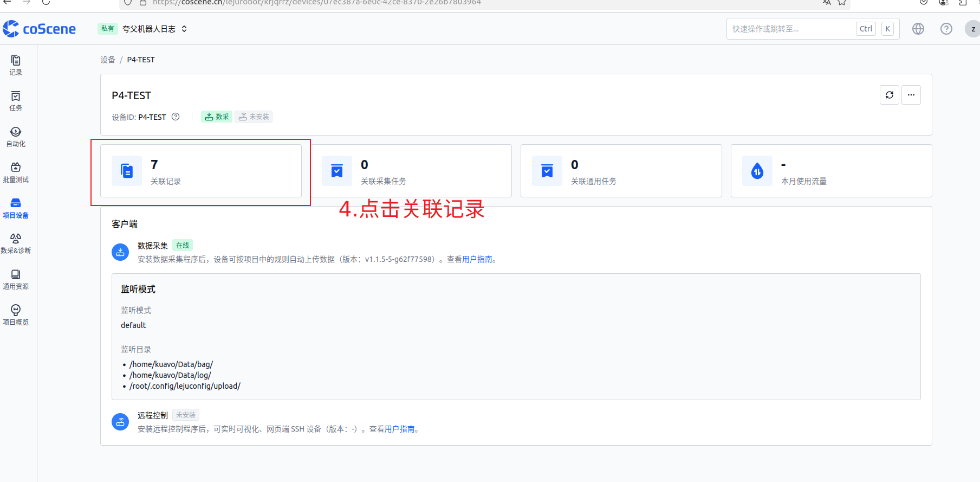Open the 用户指南 link for 远程控制
980x482 pixels.
pos(400,429)
